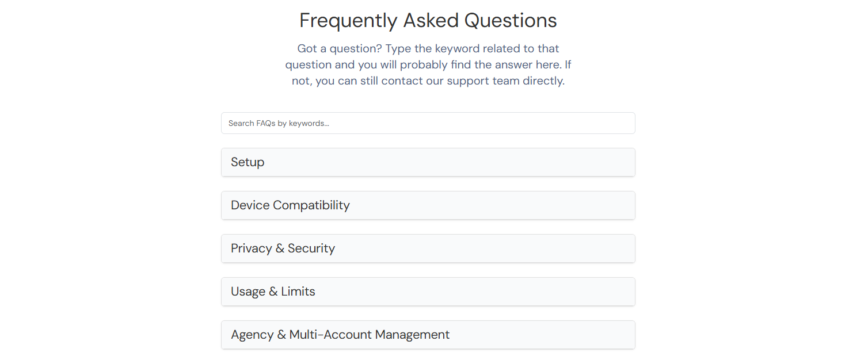868x360 pixels.
Task: Focus the FAQ keyword search box
Action: (x=428, y=123)
